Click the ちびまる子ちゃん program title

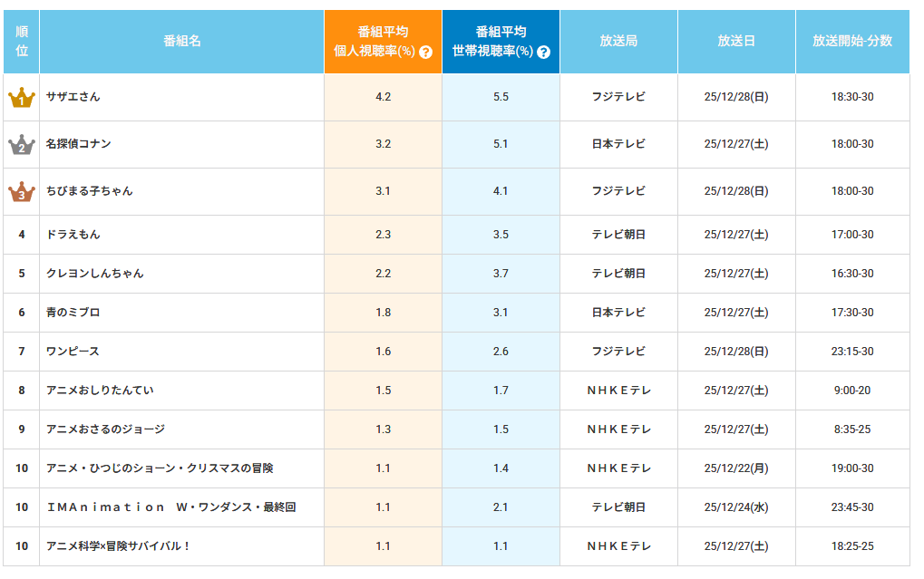(x=90, y=191)
